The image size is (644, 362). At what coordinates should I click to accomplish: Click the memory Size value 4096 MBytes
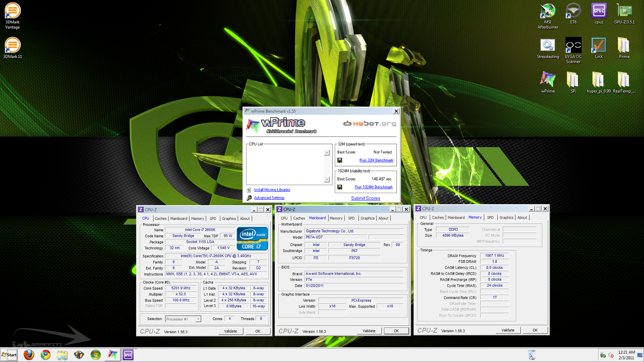(453, 236)
